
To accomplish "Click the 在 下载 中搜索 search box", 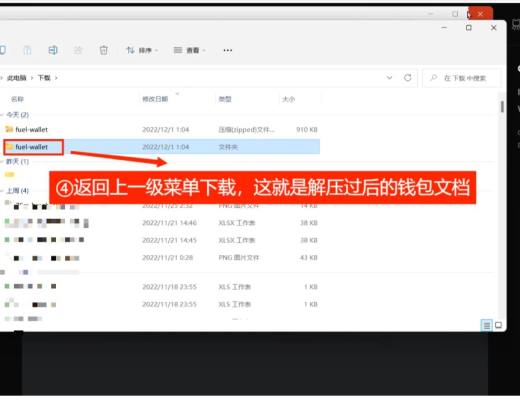I will click(x=462, y=78).
